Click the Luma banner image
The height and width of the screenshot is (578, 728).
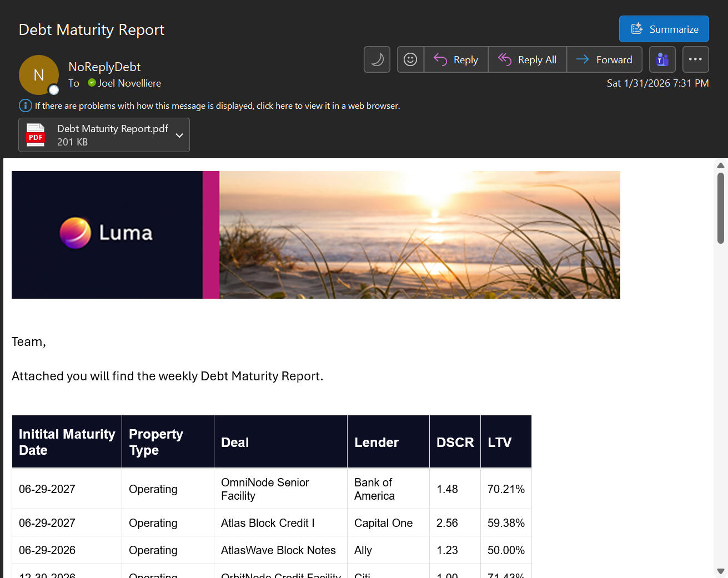[419, 235]
